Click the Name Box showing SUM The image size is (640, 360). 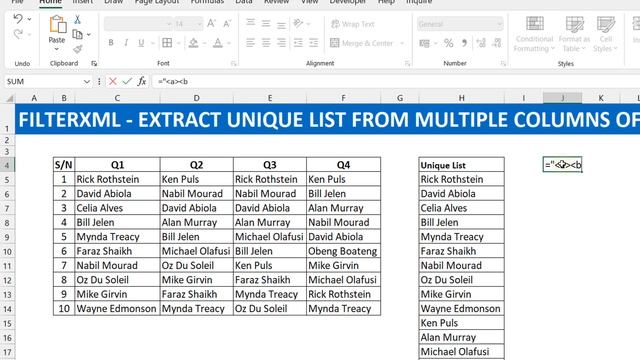(43, 82)
